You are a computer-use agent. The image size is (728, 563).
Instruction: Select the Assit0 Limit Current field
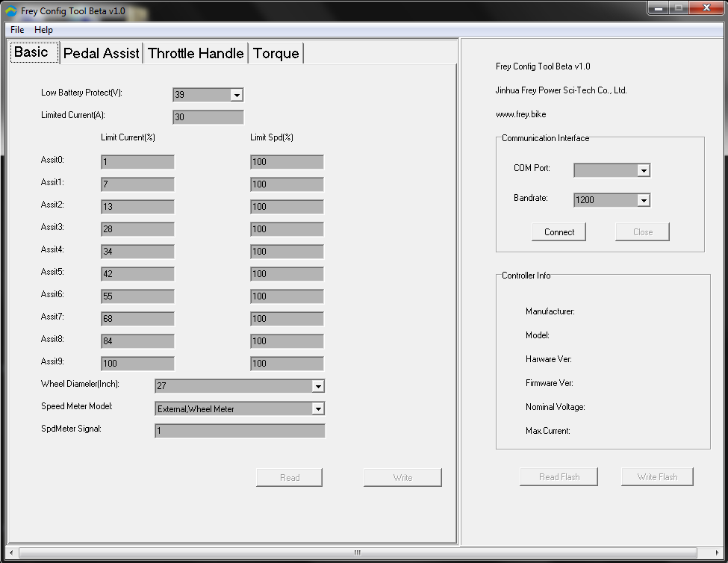137,162
